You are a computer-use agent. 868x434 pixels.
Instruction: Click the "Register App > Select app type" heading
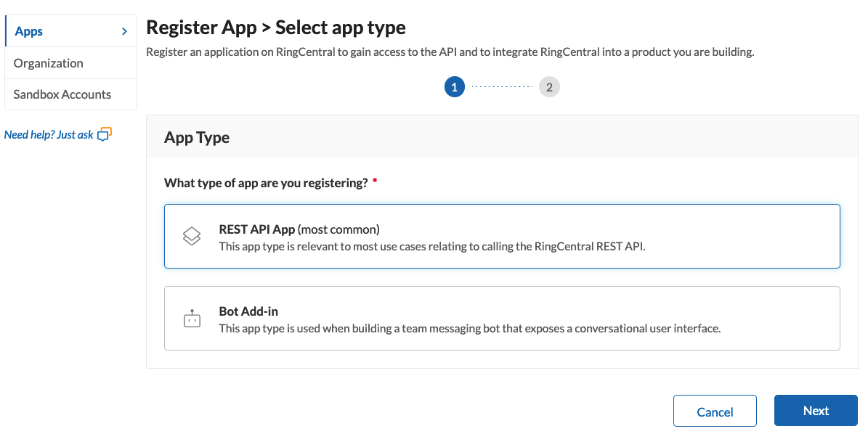click(275, 27)
